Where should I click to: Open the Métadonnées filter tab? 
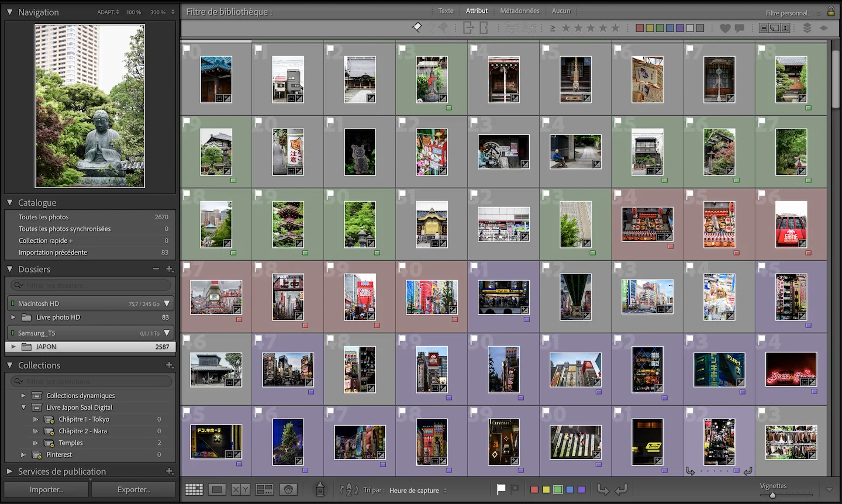(520, 11)
